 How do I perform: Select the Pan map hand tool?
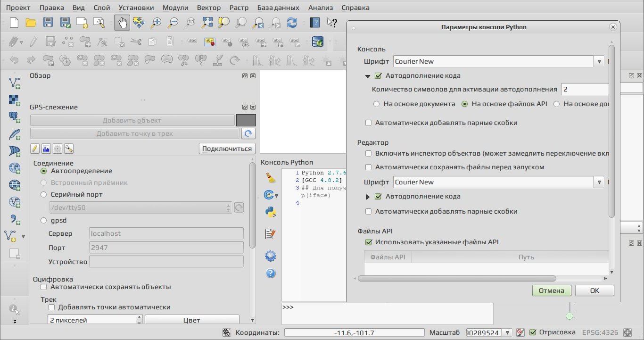pos(122,22)
